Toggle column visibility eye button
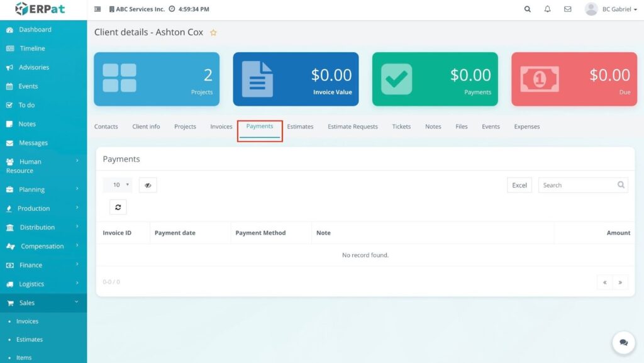The height and width of the screenshot is (363, 644). (x=148, y=185)
